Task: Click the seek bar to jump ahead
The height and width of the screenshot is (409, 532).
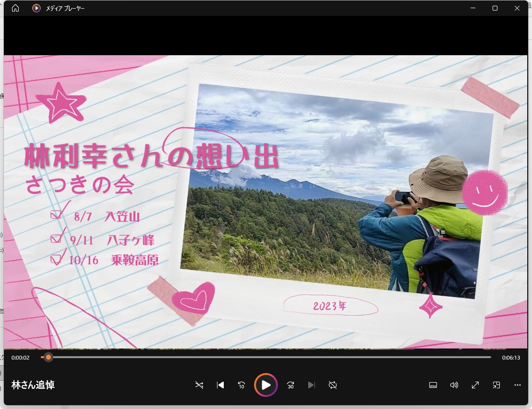Action: [269, 357]
